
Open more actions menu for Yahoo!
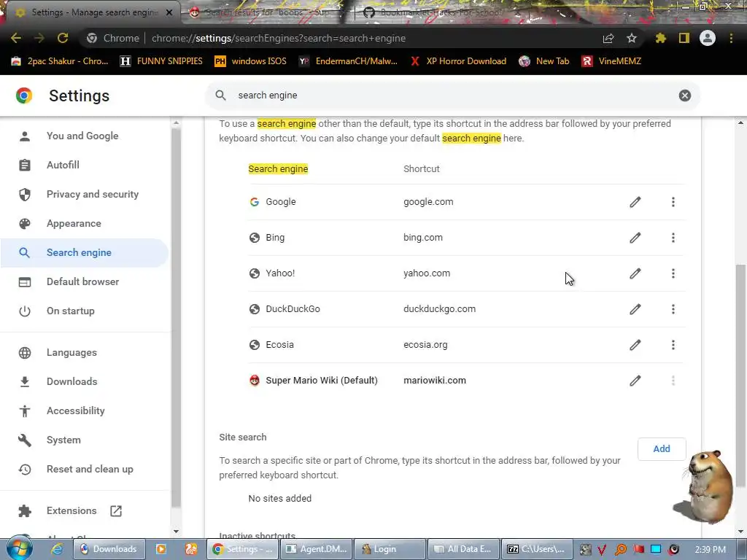(673, 273)
